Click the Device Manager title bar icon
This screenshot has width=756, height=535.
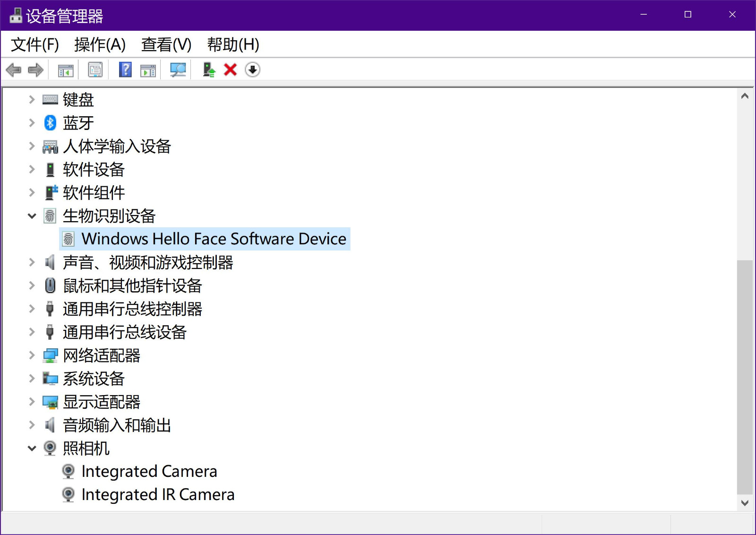[16, 15]
